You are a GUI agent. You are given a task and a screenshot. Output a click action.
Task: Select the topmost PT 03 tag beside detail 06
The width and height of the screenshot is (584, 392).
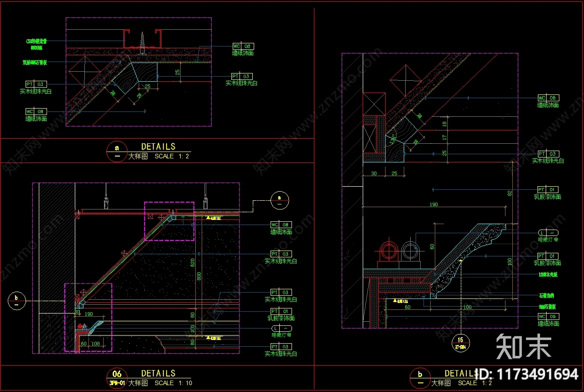pyautogui.click(x=281, y=254)
